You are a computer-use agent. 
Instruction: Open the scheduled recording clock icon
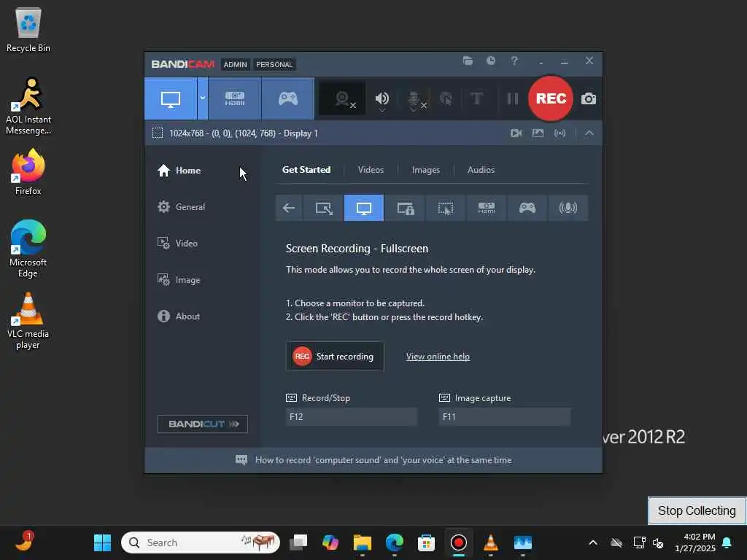[491, 61]
